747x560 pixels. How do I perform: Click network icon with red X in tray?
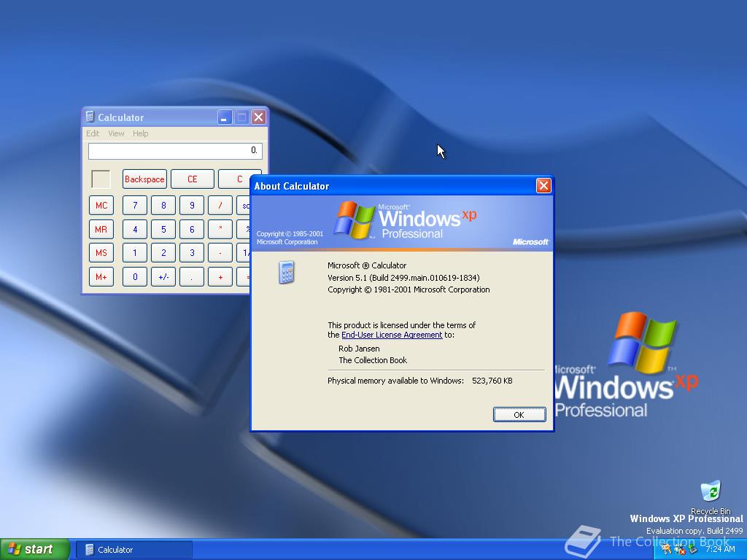[679, 550]
